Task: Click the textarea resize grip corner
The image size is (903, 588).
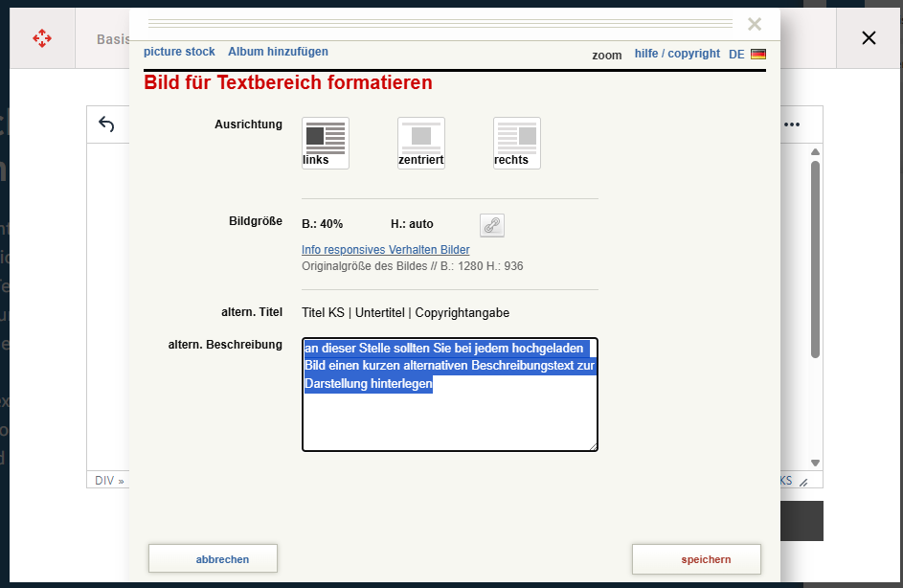Action: click(593, 446)
